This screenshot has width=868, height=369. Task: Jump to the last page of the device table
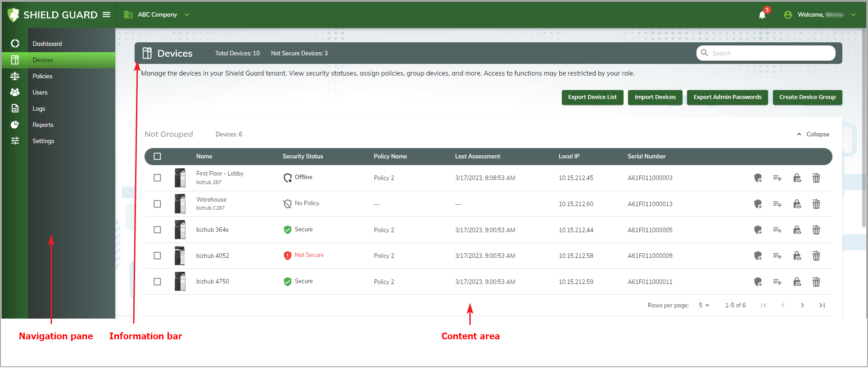point(822,306)
